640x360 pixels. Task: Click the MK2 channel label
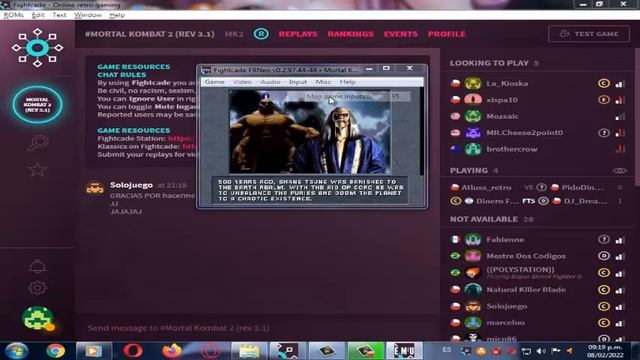coord(234,34)
